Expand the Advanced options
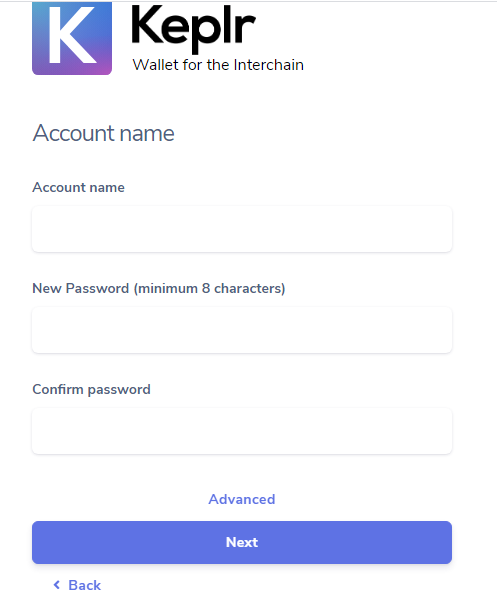Screen dimensions: 497x597 [242, 499]
